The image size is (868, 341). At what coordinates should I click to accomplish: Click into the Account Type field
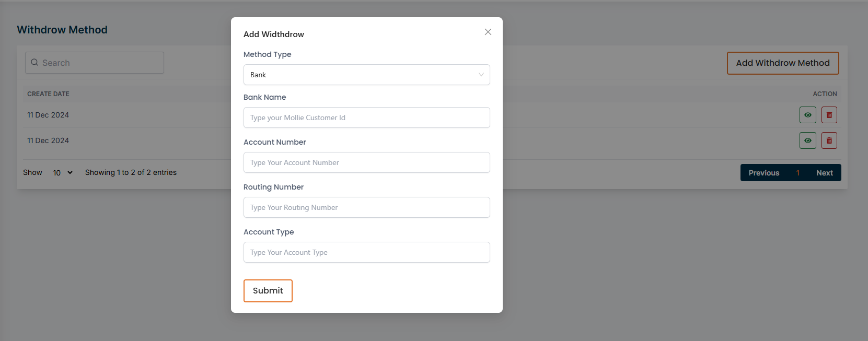366,252
